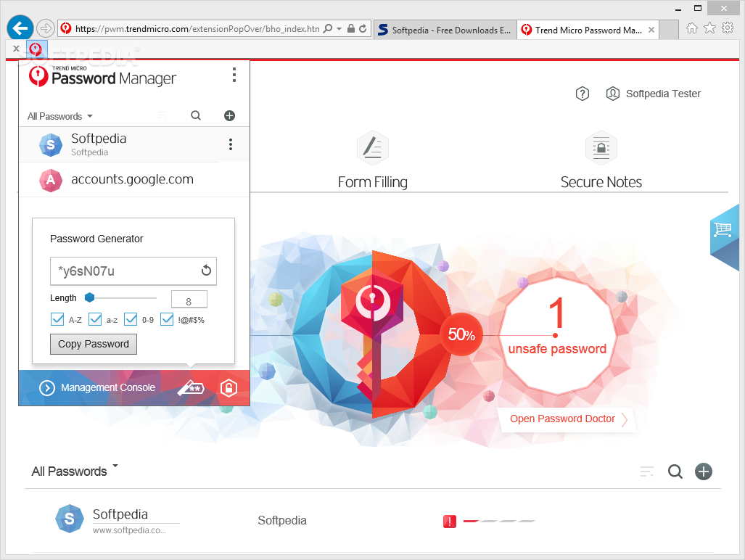
Task: Click red warning icon on Softpedia row
Action: [x=450, y=522]
